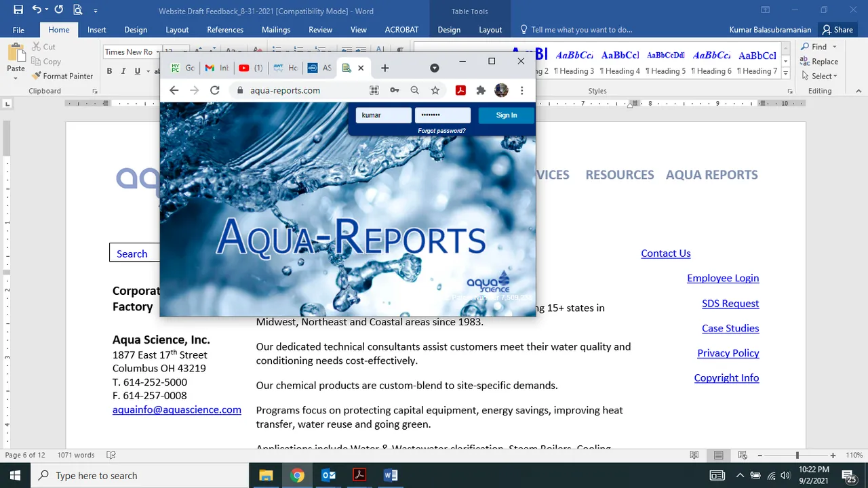
Task: Save the Word document from quick access toolbar
Action: coord(18,9)
